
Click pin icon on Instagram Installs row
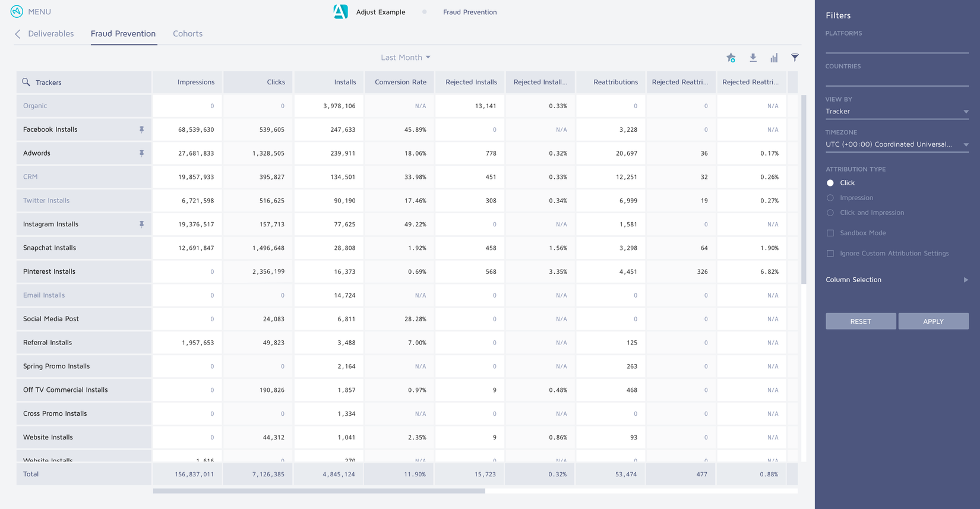(x=141, y=225)
